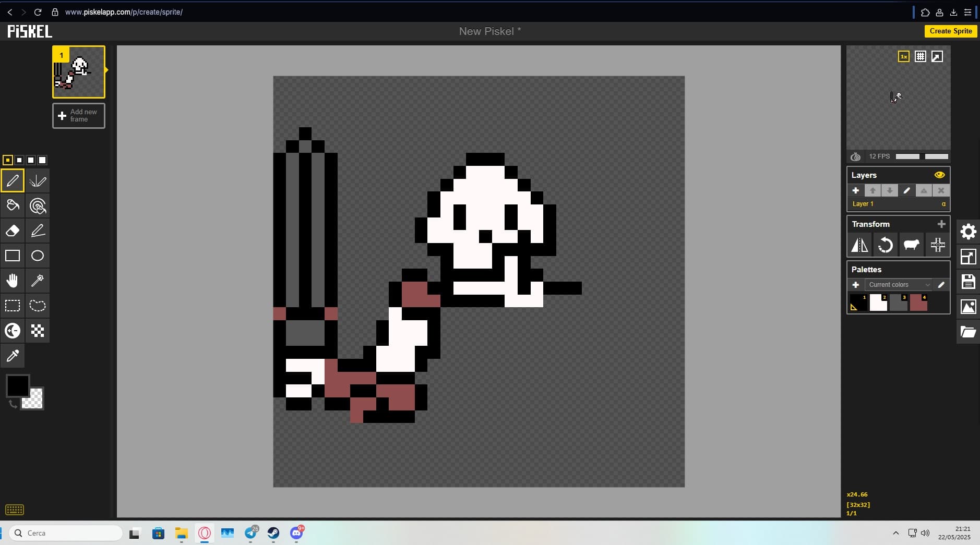Select frame 1 thumbnail
The width and height of the screenshot is (980, 545).
(79, 72)
